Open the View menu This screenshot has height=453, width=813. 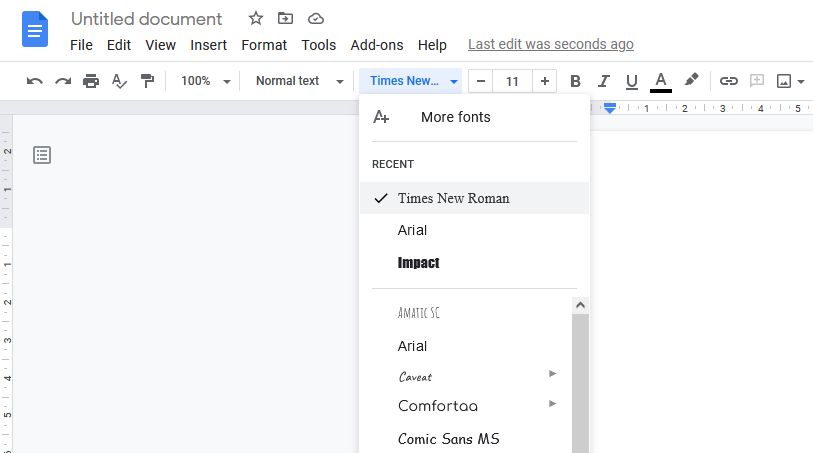click(x=160, y=45)
